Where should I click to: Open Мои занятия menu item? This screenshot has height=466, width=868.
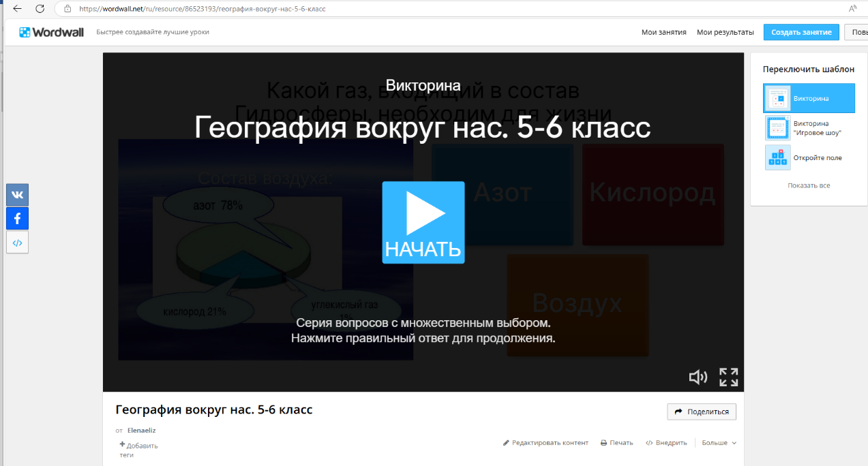pos(663,32)
